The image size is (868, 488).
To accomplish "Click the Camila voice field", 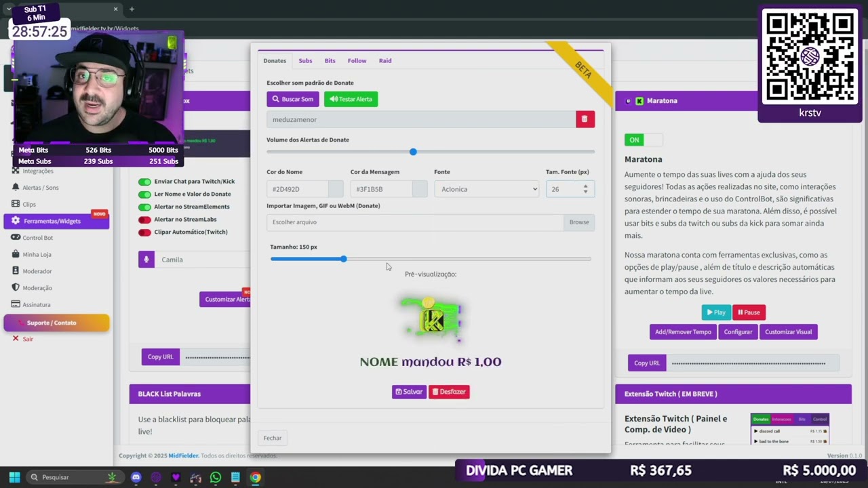I will pos(203,260).
